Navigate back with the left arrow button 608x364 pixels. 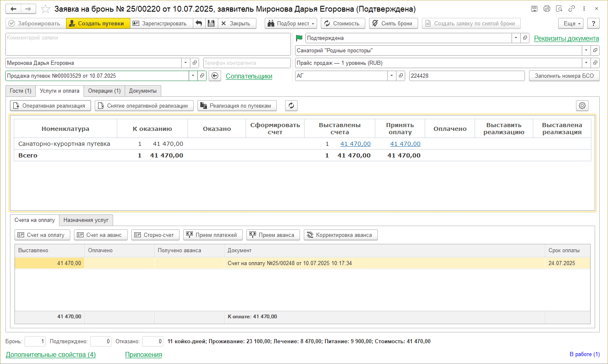13,9
